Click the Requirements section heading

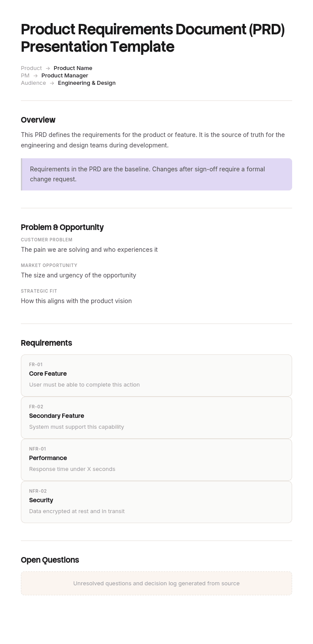[47, 343]
